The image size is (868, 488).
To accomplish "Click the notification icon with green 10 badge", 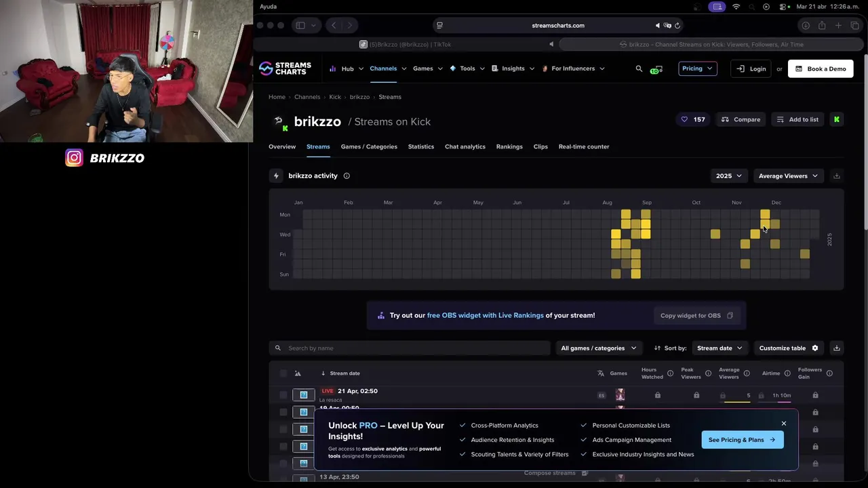I will point(656,69).
